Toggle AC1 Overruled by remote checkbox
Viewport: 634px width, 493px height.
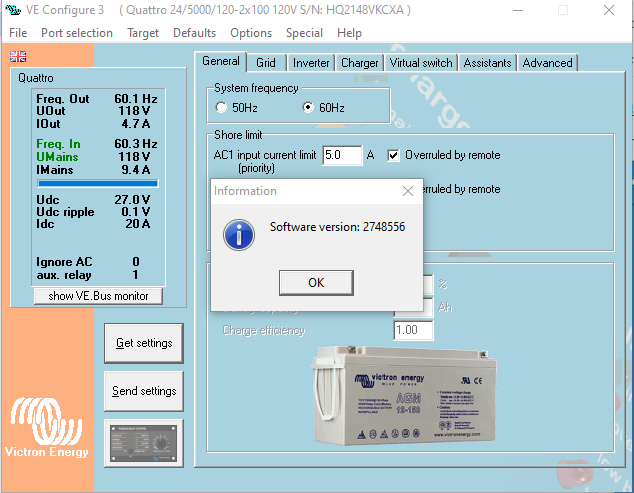(393, 155)
